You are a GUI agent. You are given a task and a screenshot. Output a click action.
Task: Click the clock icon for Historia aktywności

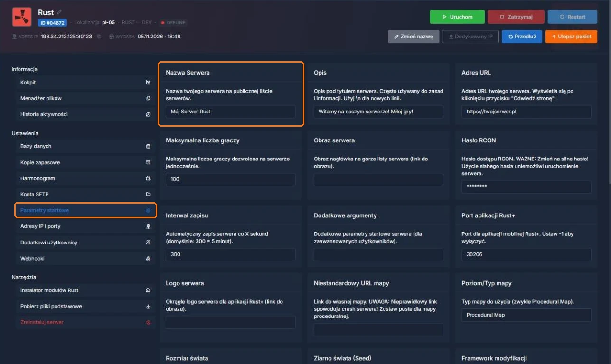pos(148,114)
